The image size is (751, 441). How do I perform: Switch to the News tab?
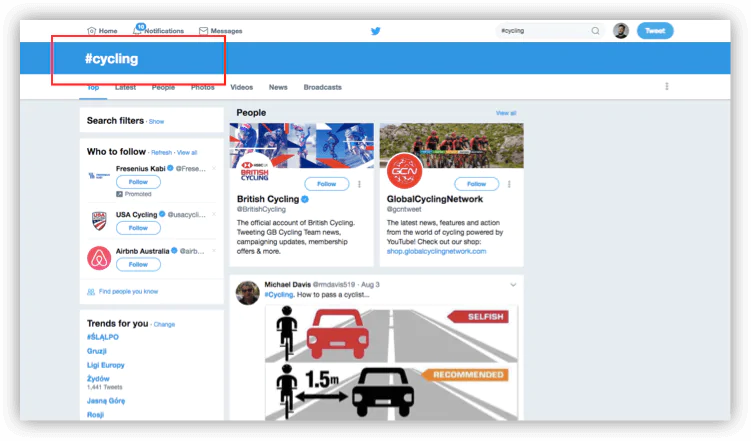tap(278, 87)
